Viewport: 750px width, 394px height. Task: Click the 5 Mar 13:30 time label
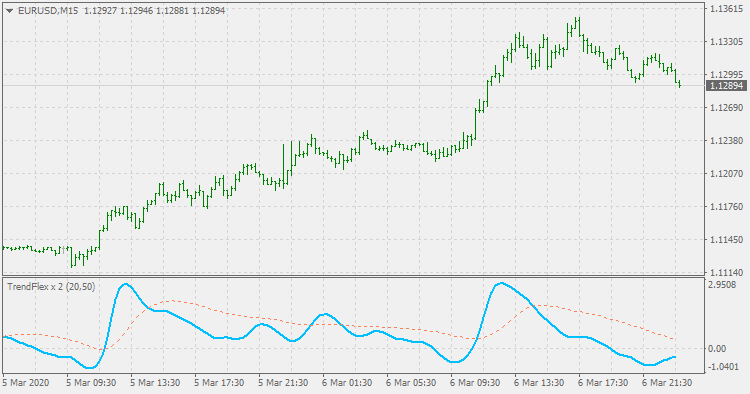click(x=155, y=383)
